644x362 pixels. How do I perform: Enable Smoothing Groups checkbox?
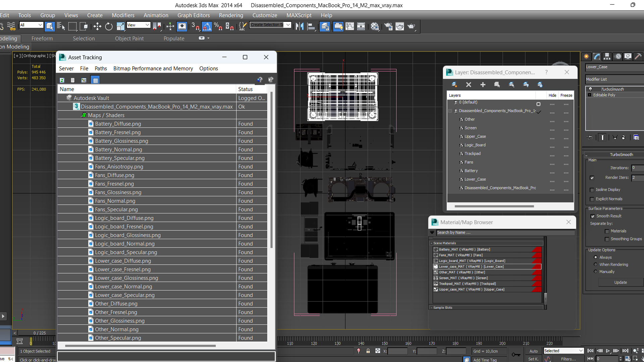coord(607,239)
